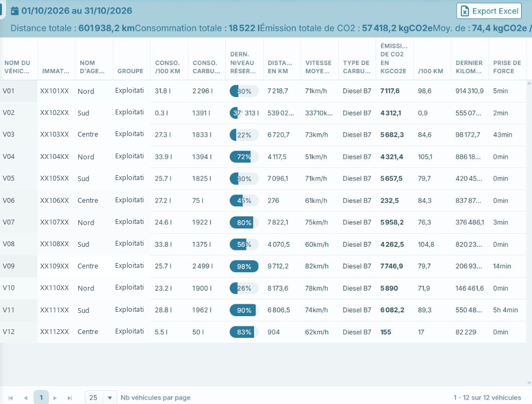This screenshot has height=404, width=532.
Task: Select vehicle name V12
Action: [9, 331]
